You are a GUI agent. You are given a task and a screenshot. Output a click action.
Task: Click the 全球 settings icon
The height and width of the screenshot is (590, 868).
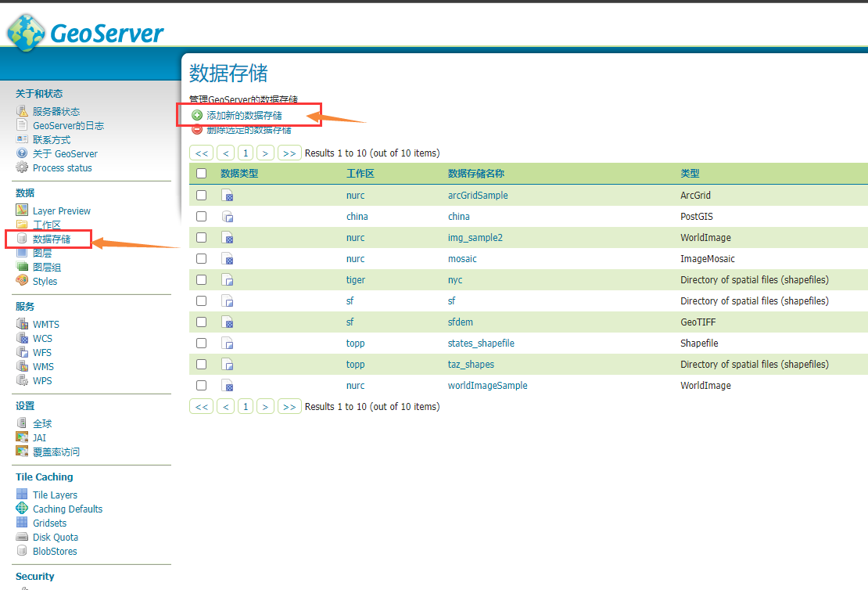pos(22,423)
